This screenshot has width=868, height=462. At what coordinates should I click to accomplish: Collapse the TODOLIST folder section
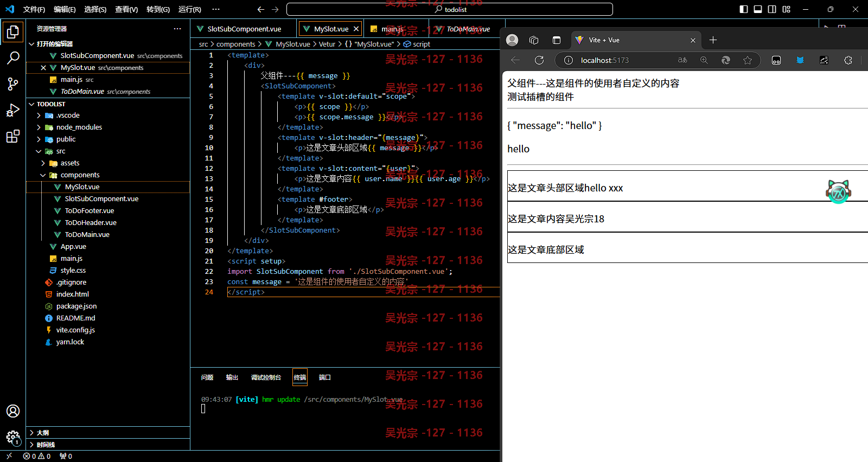pos(32,104)
